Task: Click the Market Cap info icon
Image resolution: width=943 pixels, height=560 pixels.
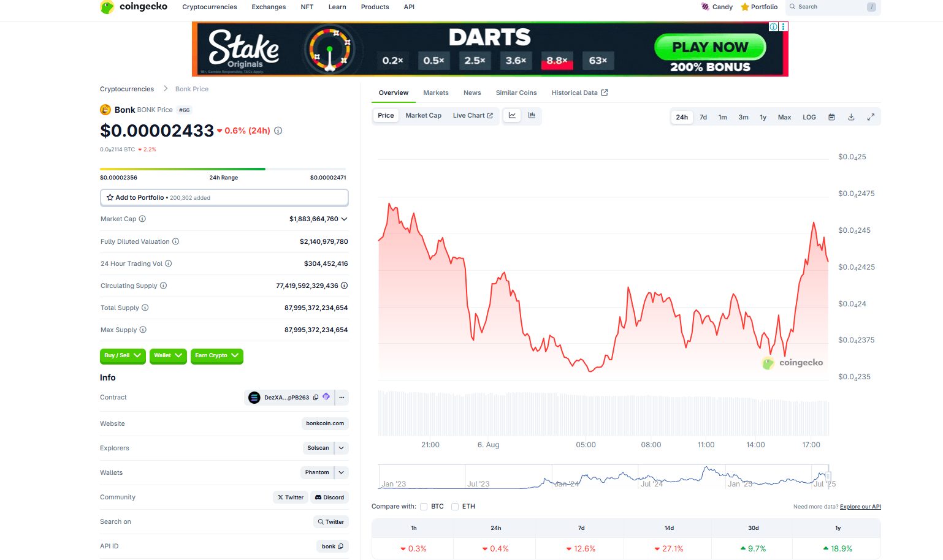Action: 142,219
